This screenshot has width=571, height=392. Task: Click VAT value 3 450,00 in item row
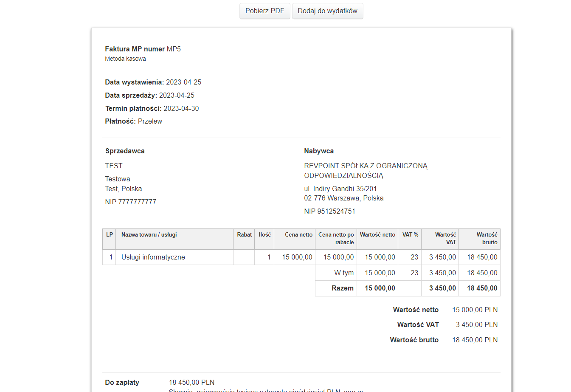pyautogui.click(x=442, y=257)
